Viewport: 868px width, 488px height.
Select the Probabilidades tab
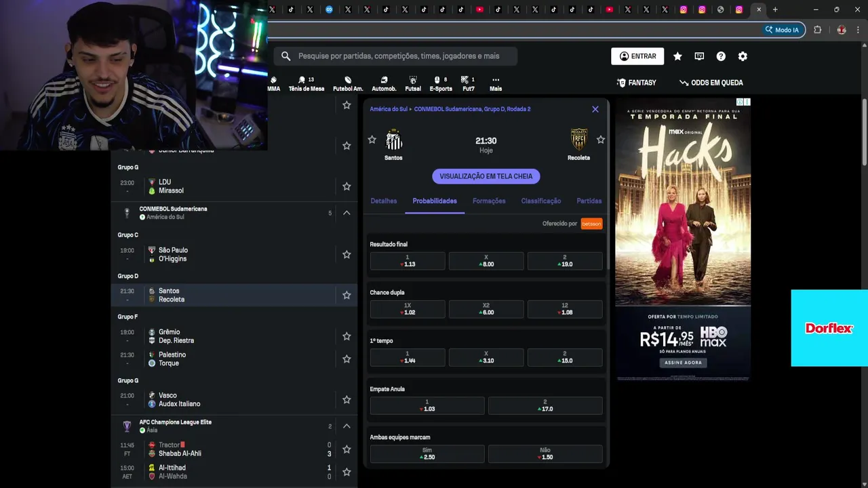pyautogui.click(x=435, y=201)
